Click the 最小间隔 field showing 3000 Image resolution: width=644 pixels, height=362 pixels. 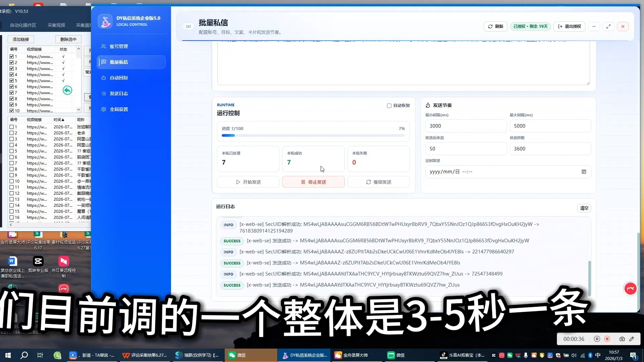(466, 126)
